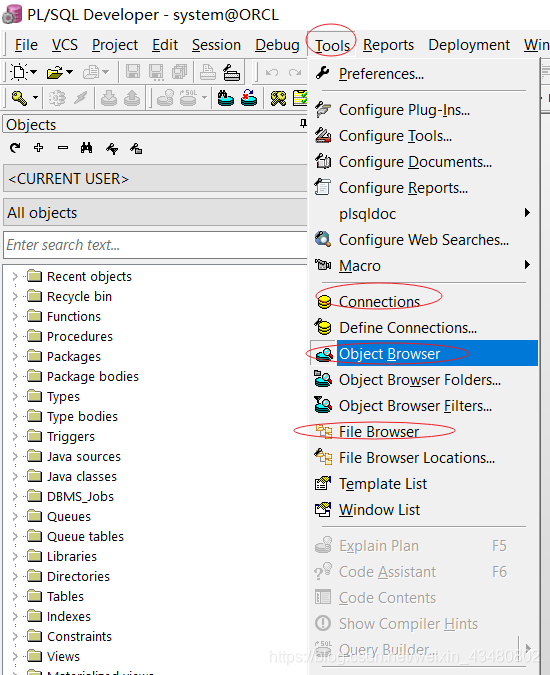Expand the Triggers folder node
The width and height of the screenshot is (550, 675).
click(x=15, y=436)
